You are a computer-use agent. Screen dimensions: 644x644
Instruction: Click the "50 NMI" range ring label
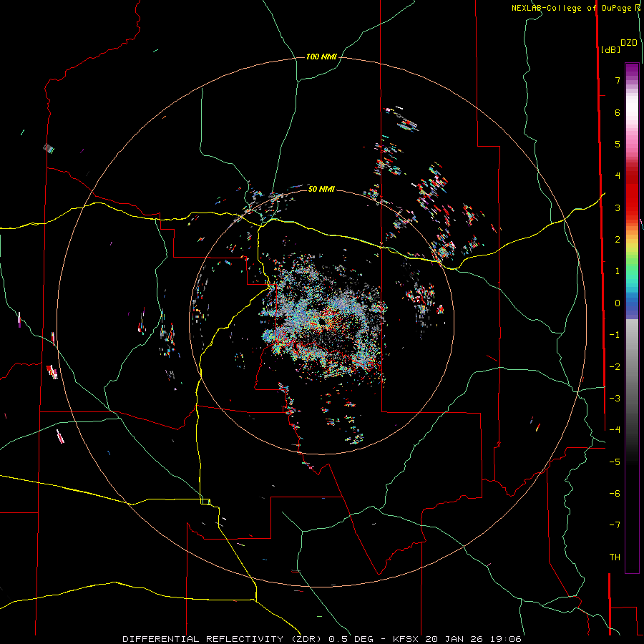[321, 189]
